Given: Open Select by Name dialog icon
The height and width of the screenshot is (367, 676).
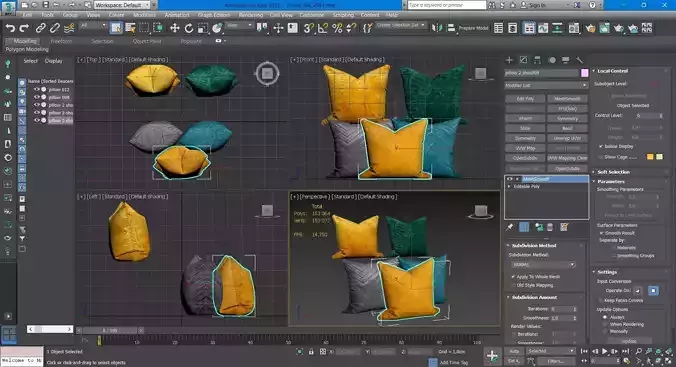Looking at the screenshot, I should coord(130,28).
